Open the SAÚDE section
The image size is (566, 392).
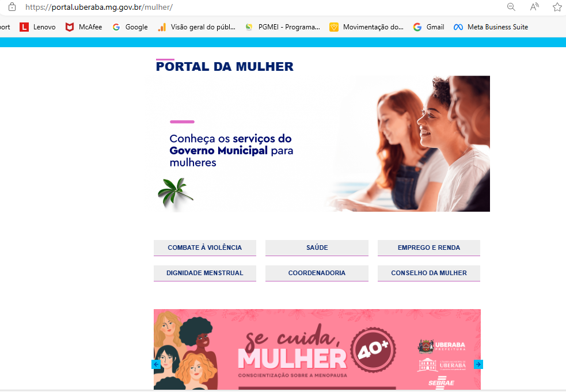click(317, 248)
